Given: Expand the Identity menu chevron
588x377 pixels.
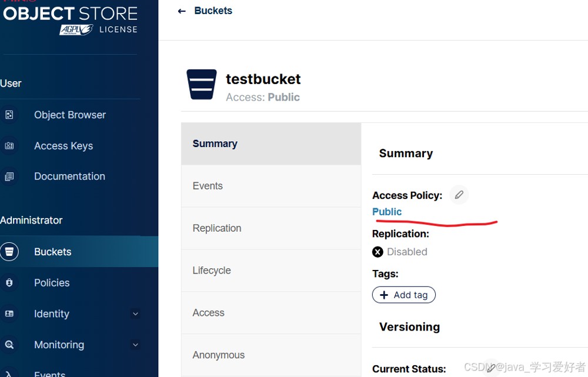Looking at the screenshot, I should [x=136, y=313].
